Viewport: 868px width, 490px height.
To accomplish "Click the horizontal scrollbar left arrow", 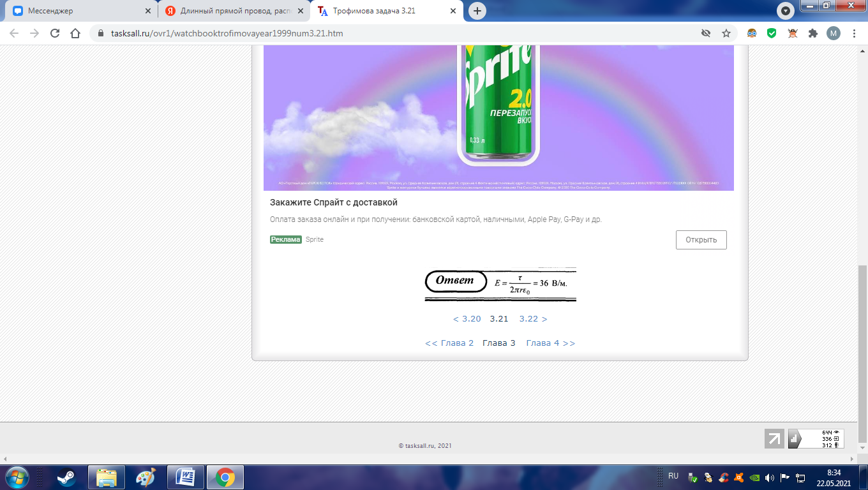I will 5,459.
